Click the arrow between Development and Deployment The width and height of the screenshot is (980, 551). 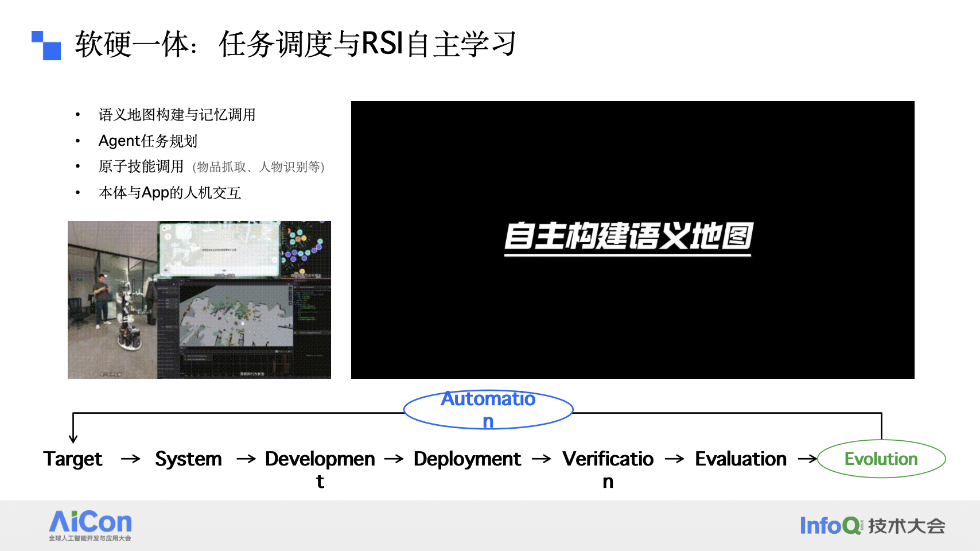[394, 459]
